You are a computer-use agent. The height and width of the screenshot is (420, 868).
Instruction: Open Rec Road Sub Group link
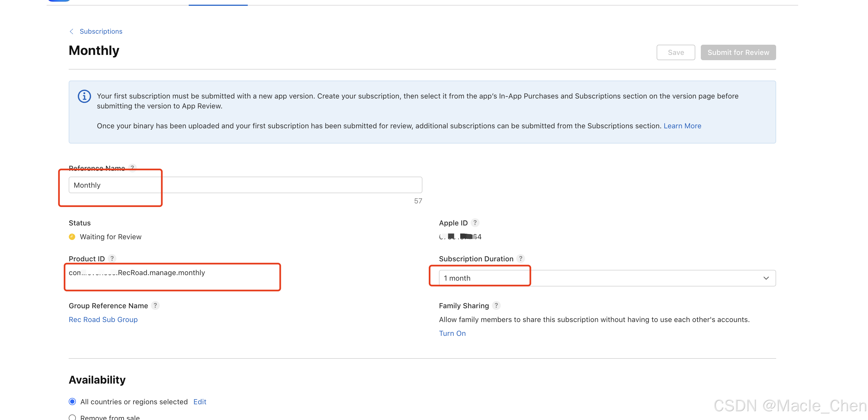click(103, 319)
